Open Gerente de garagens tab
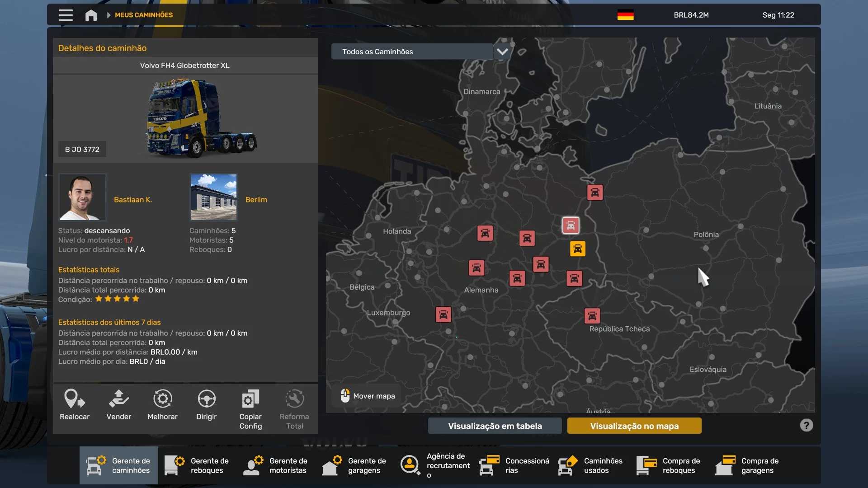The width and height of the screenshot is (868, 488). pyautogui.click(x=355, y=465)
